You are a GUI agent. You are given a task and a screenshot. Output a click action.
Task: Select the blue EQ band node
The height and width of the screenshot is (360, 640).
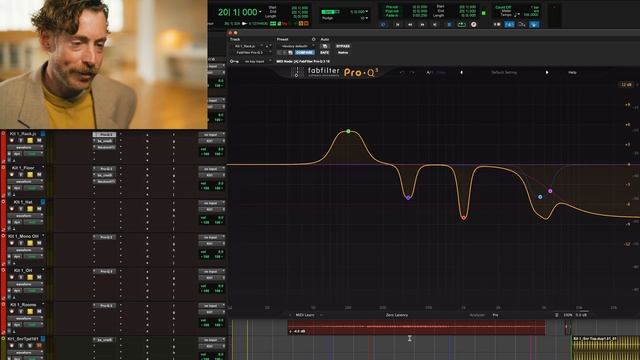(540, 197)
